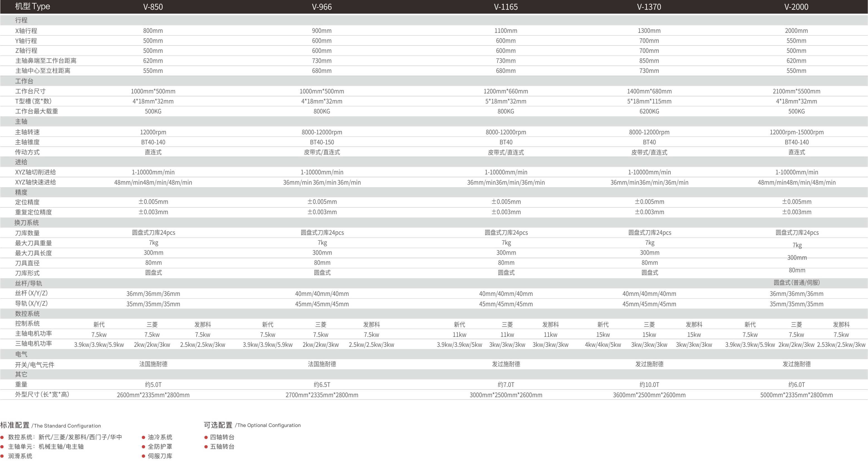
Task: Click the red bullet beside 五轴转台
Action: click(206, 447)
